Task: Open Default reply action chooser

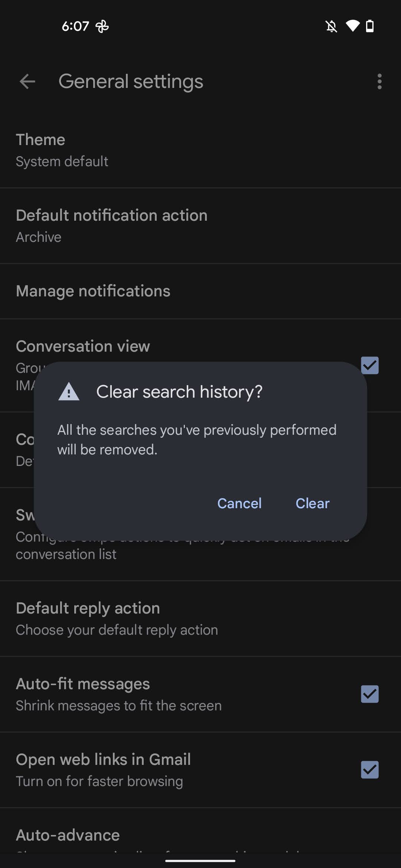Action: pos(200,618)
